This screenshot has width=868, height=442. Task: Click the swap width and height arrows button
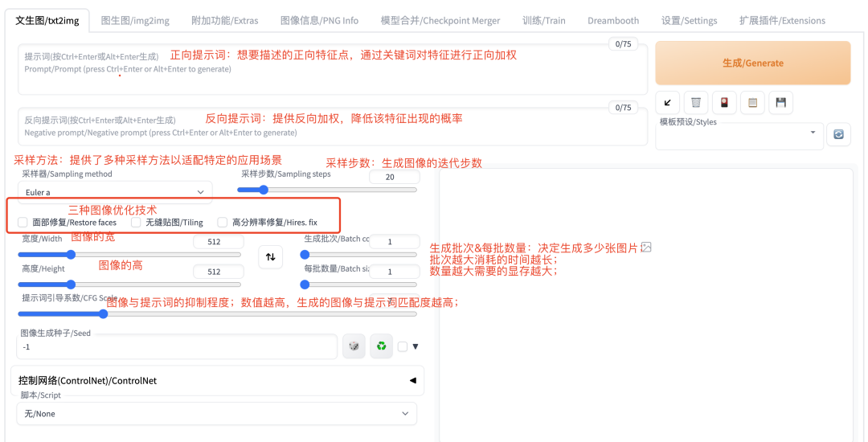pyautogui.click(x=270, y=256)
